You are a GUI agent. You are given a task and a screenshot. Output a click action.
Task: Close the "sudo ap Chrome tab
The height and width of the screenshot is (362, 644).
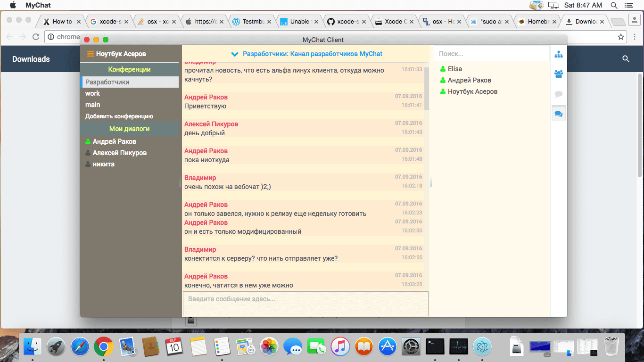[506, 22]
